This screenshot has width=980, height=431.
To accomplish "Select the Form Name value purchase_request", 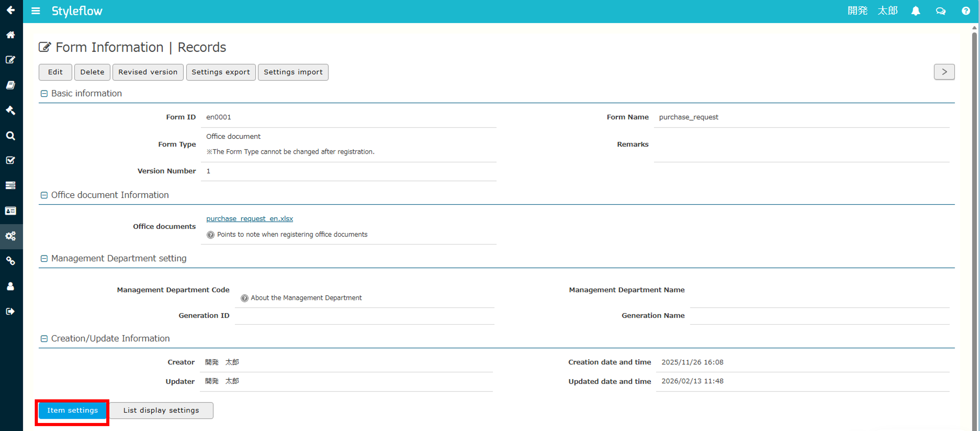I will tap(689, 117).
